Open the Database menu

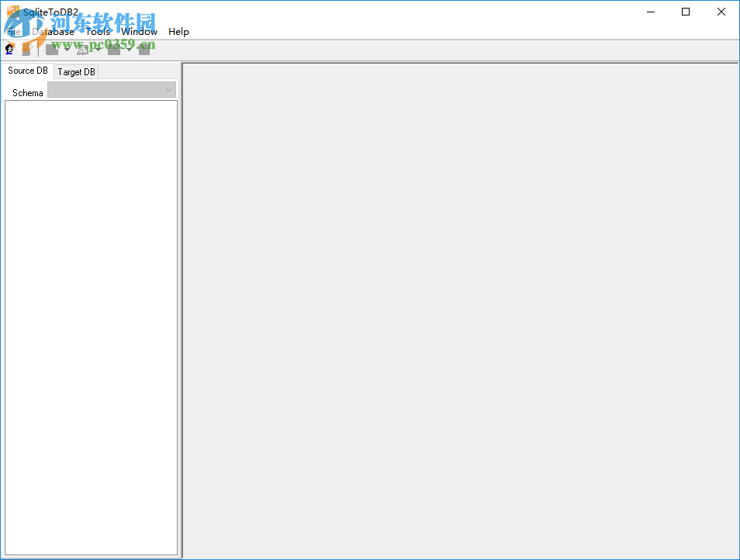(54, 32)
